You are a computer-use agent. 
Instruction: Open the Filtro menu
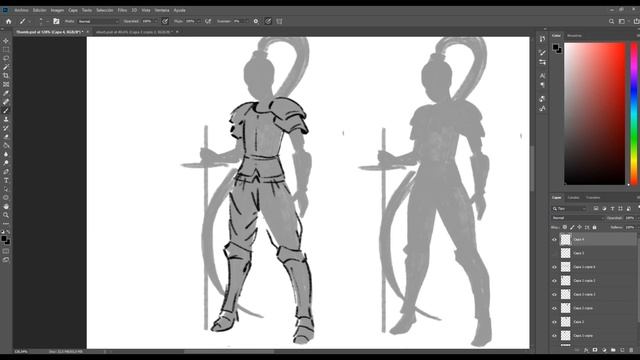point(122,10)
